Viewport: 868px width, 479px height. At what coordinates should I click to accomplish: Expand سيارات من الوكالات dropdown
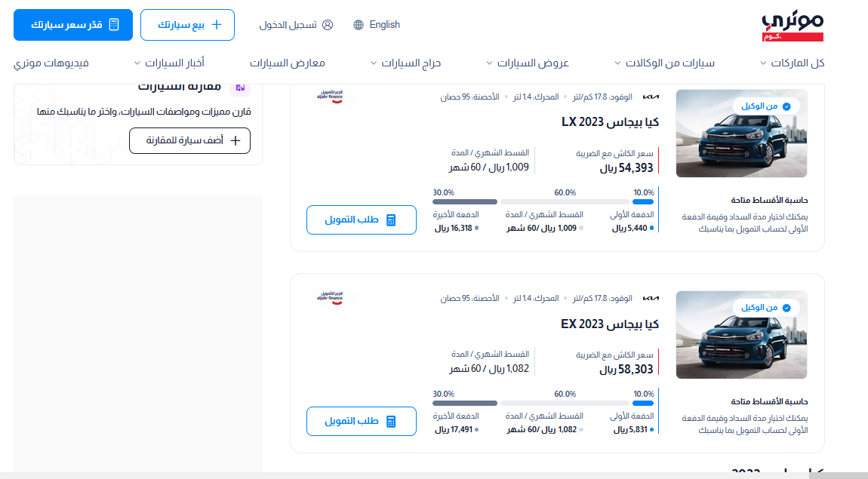pos(664,63)
